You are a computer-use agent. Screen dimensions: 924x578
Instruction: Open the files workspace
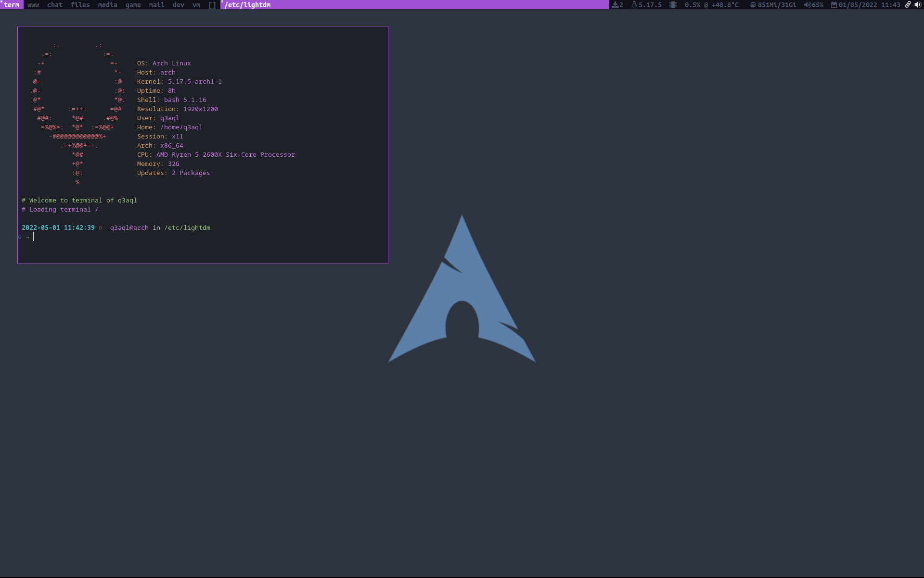80,5
